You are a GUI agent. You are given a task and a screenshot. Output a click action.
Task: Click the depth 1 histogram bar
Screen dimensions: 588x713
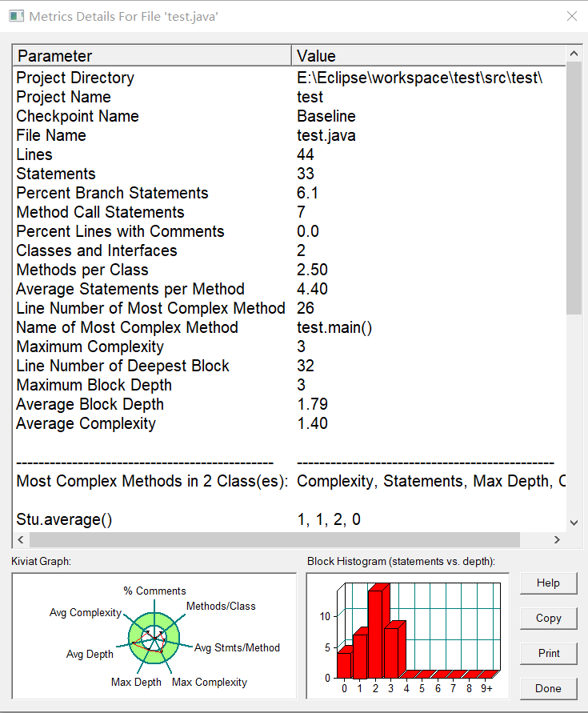[x=360, y=654]
